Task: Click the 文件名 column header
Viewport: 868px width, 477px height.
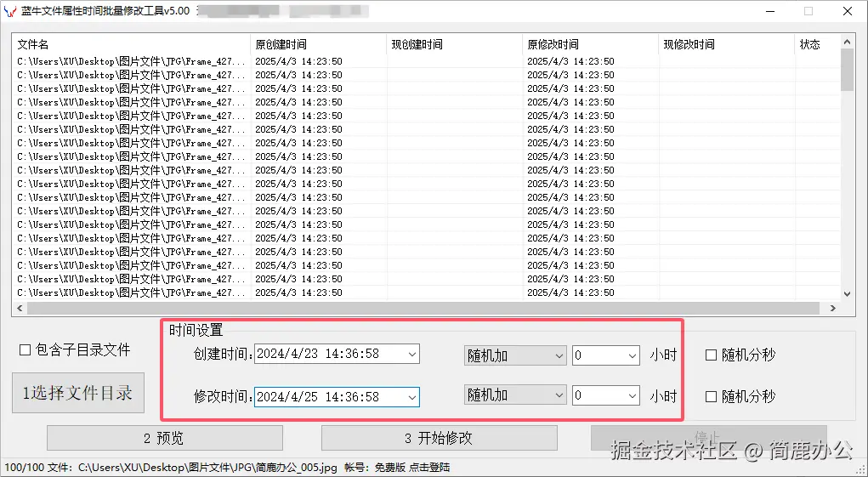Action: coord(131,45)
